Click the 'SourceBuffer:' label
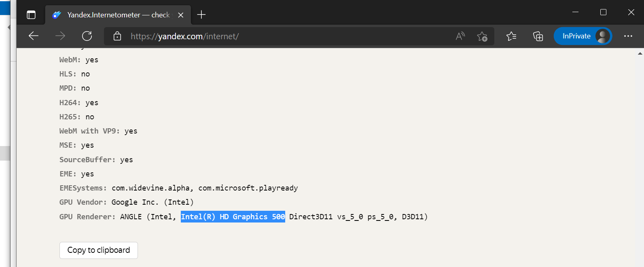644x267 pixels. click(87, 160)
